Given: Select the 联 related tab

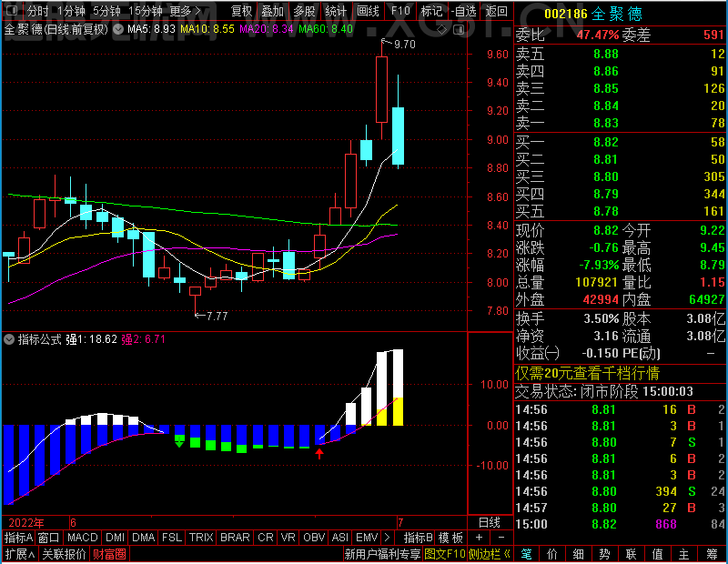Looking at the screenshot, I should [632, 554].
